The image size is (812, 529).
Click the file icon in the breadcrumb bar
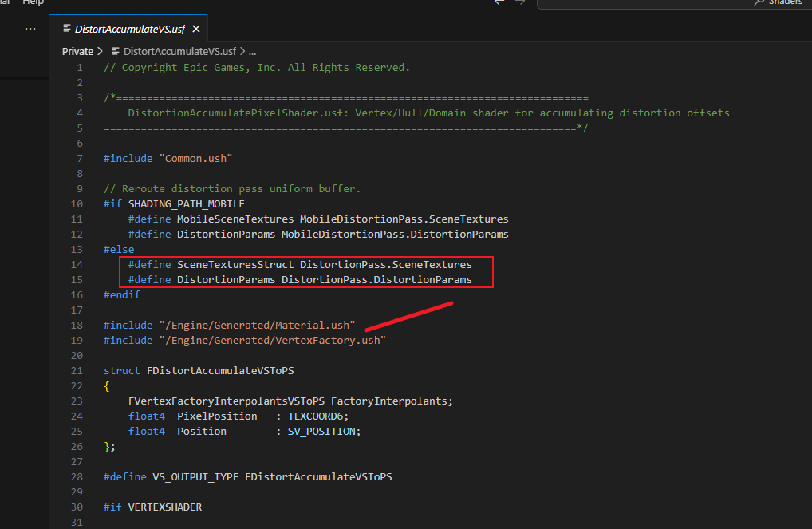116,51
